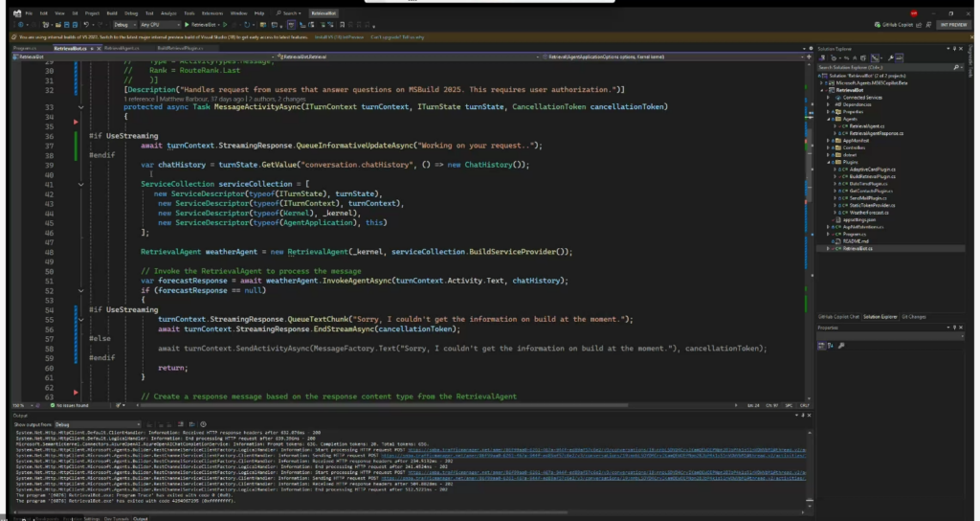The image size is (980, 521).
Task: Open the Debug menu
Action: [x=131, y=13]
